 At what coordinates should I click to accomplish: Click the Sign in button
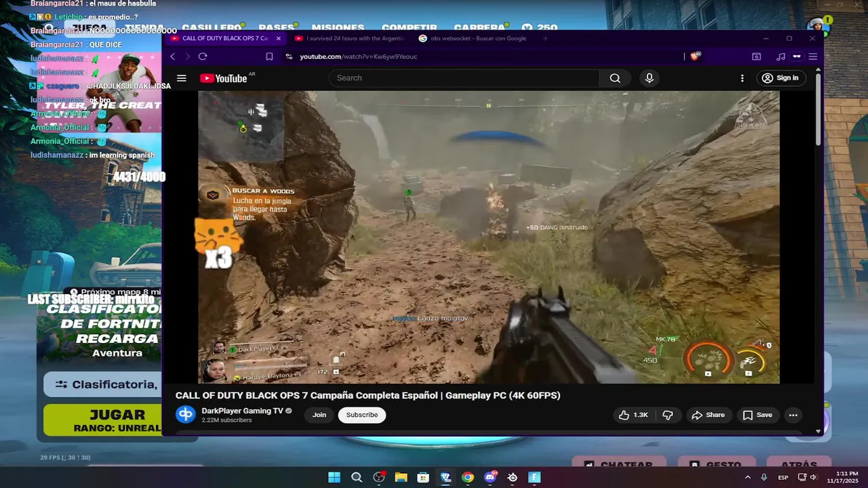(781, 78)
